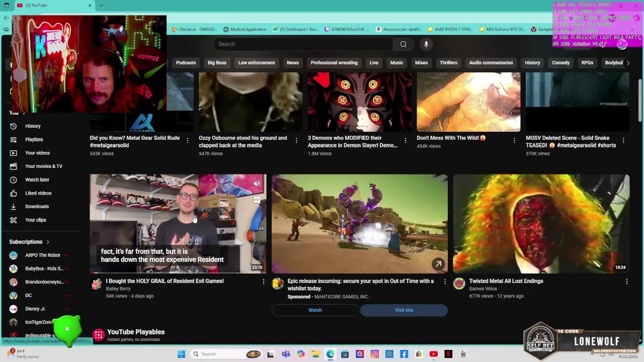Select the Comedy category chip
The image size is (644, 362).
(x=561, y=63)
